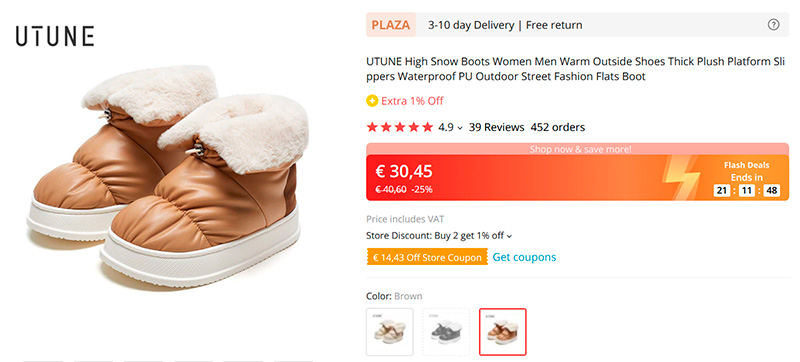This screenshot has width=800, height=362.
Task: Click the flash deal countdown timer
Action: pyautogui.click(x=746, y=191)
